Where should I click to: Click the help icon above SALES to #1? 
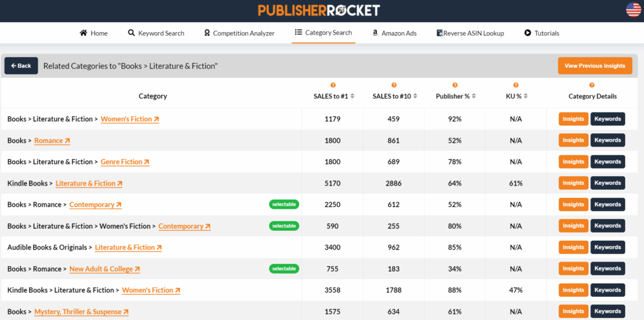(x=333, y=85)
